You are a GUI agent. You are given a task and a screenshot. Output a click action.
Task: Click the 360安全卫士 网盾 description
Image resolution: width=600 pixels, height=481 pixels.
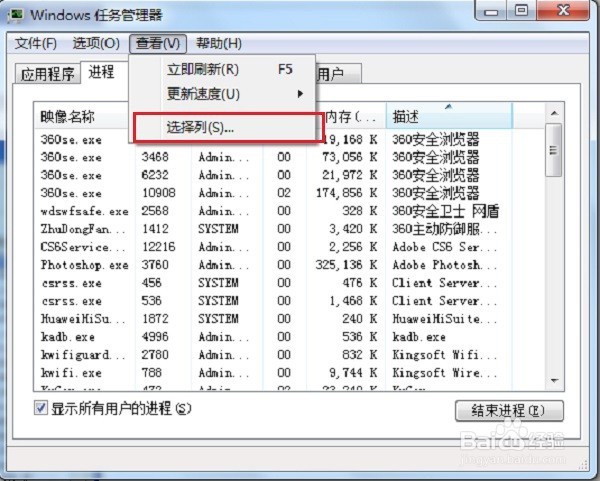446,211
